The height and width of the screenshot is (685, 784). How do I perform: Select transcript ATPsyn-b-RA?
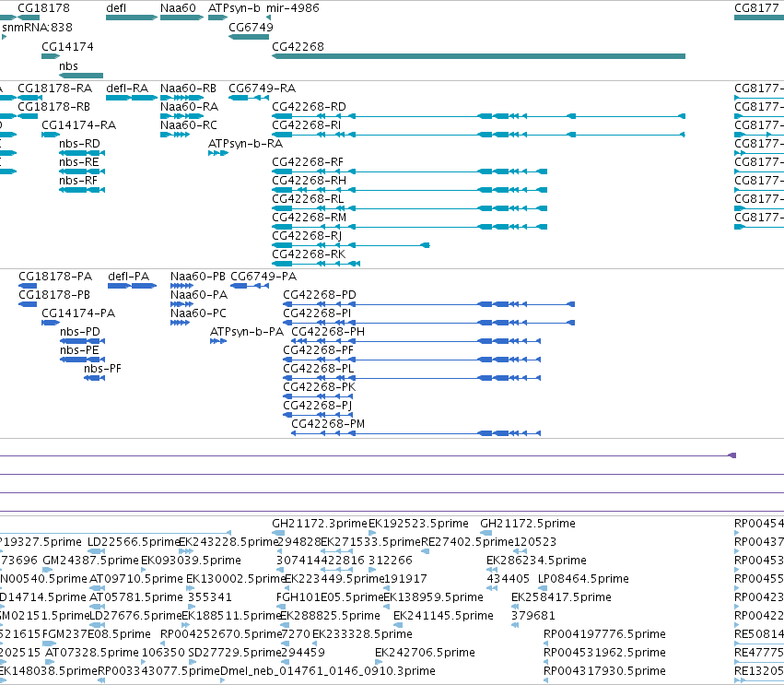pos(245,144)
